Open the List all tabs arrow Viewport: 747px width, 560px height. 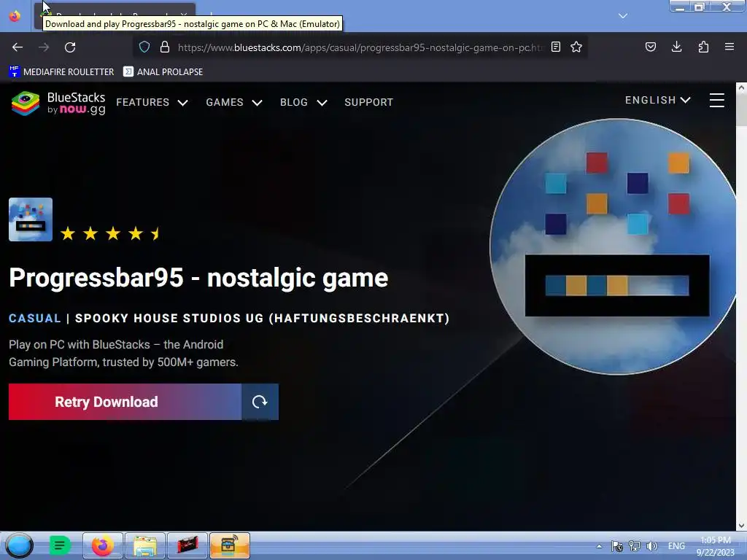coord(623,16)
